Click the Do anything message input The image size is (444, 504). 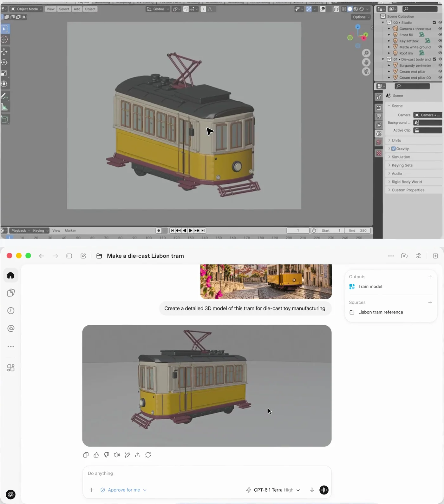click(207, 473)
